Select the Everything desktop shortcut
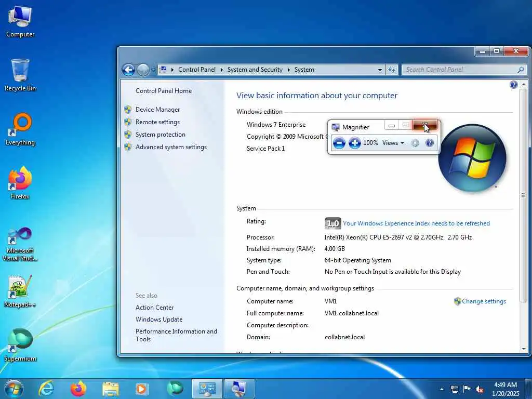The height and width of the screenshot is (399, 532). coord(20,129)
